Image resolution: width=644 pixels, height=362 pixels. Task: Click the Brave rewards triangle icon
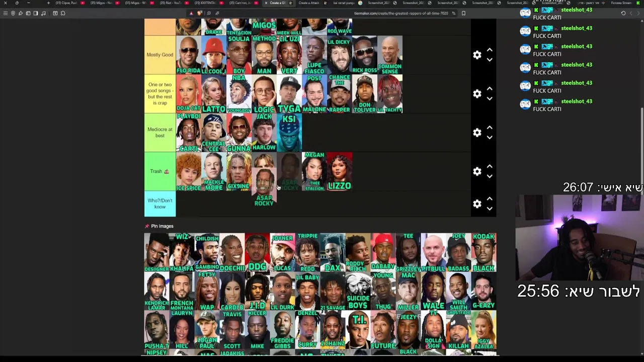click(x=191, y=13)
